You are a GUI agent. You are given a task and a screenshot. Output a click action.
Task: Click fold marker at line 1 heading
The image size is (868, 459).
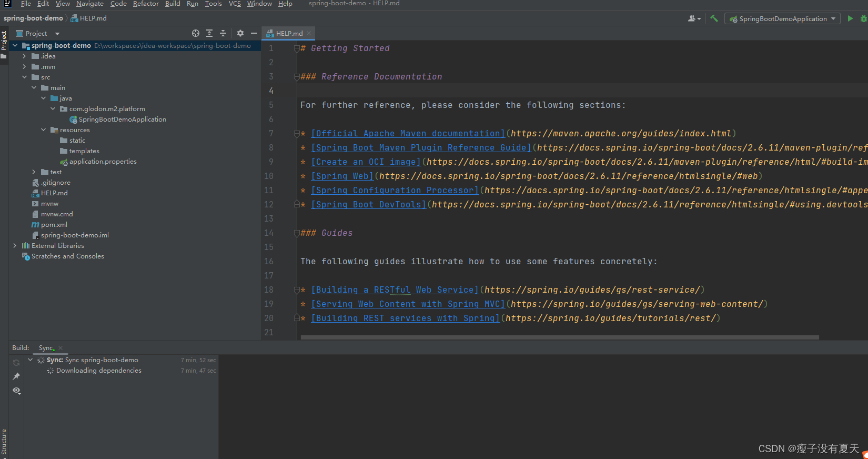(x=297, y=48)
